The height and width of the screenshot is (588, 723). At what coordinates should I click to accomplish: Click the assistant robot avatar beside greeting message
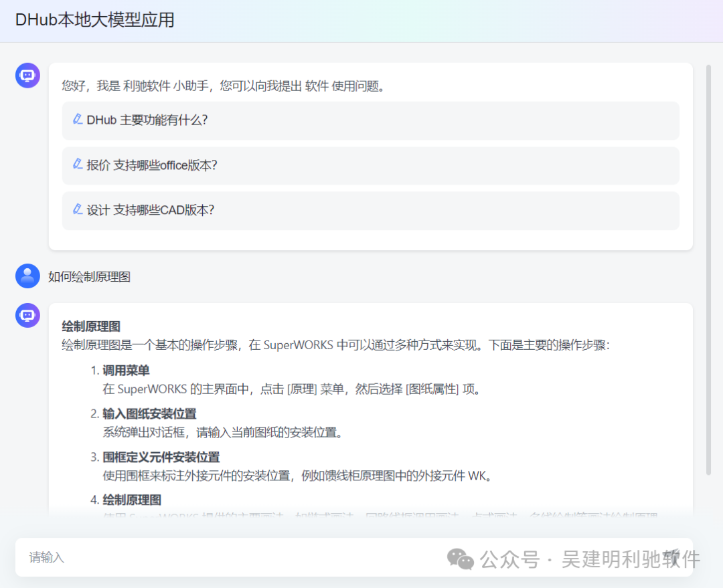click(x=27, y=75)
